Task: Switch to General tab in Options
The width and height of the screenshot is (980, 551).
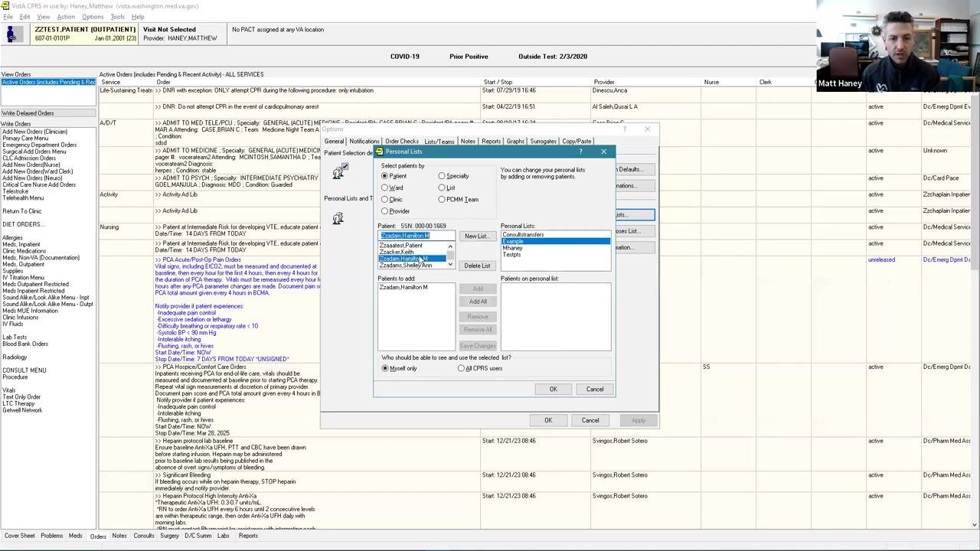Action: click(334, 141)
